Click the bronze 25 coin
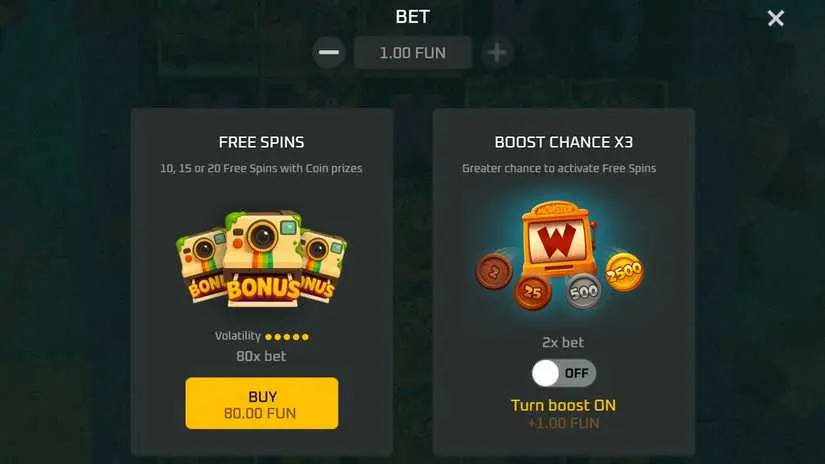This screenshot has height=464, width=825. (x=533, y=292)
